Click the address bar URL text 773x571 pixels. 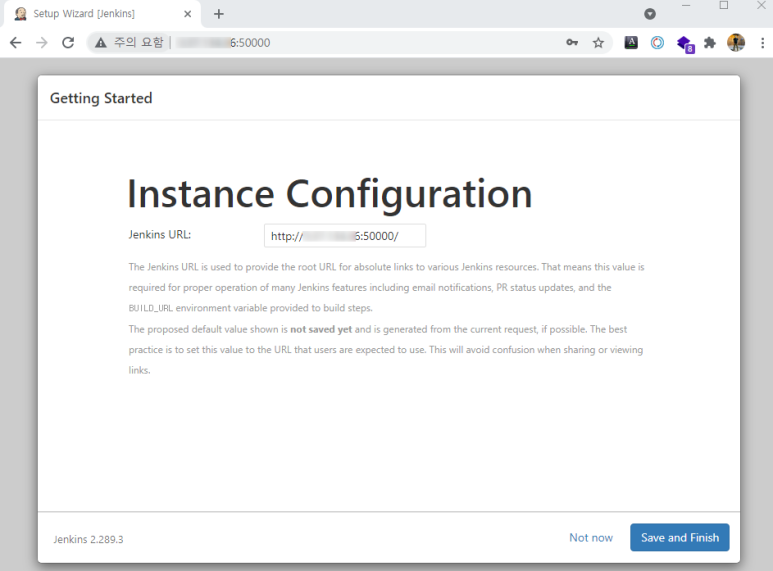tap(223, 43)
